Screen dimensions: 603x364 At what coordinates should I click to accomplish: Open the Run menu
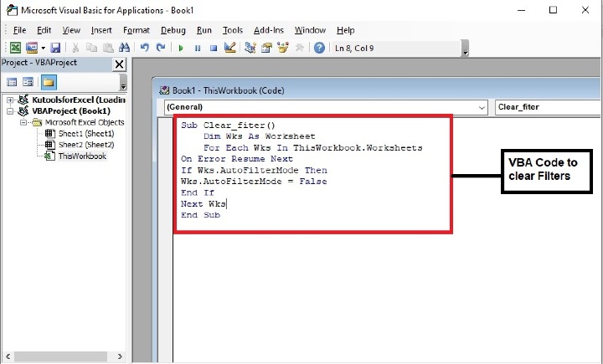204,30
